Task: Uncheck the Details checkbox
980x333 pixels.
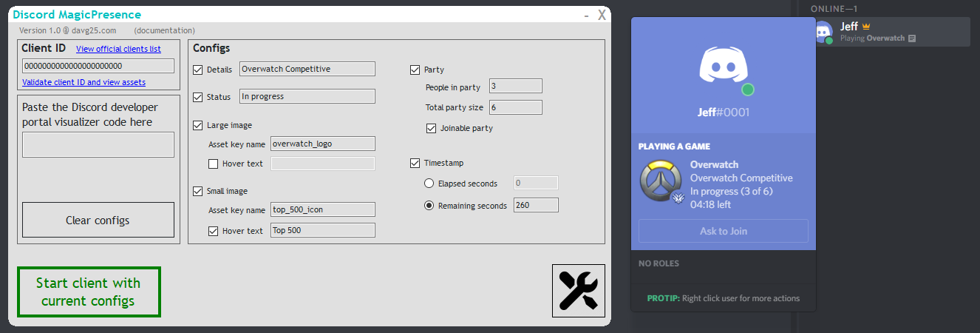Action: point(197,70)
